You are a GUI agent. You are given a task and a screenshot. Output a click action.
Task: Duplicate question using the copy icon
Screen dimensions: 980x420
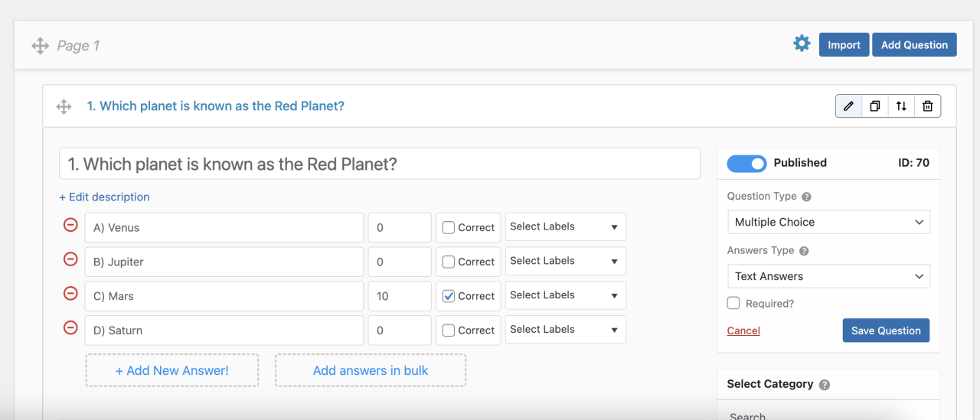(x=875, y=106)
